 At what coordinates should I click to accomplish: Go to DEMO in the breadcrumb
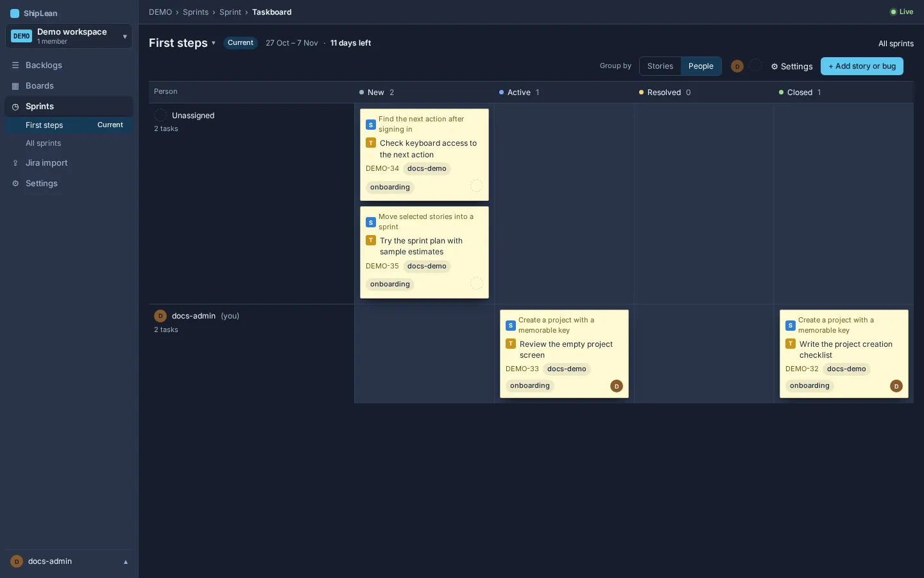(160, 12)
